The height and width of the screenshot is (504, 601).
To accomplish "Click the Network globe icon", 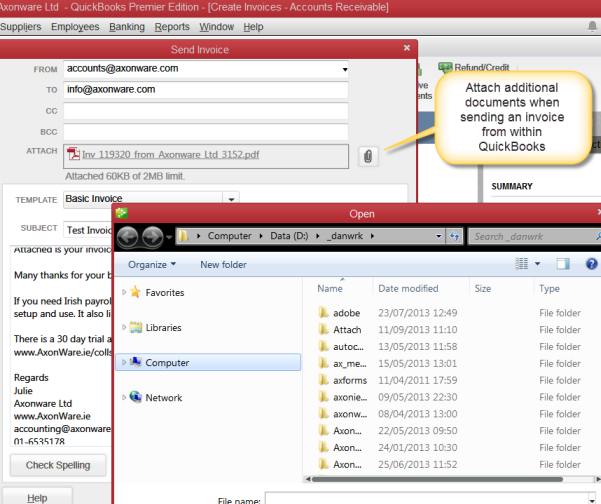I will click(135, 397).
